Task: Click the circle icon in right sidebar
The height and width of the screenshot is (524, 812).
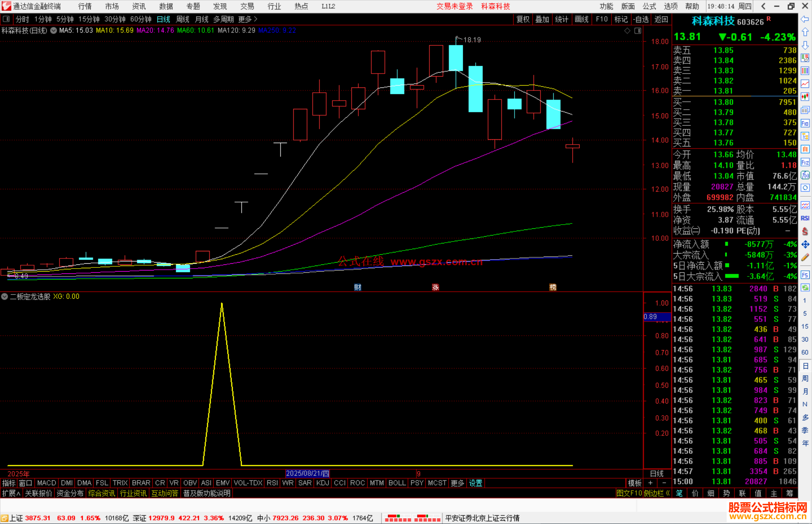Action: pos(805,188)
